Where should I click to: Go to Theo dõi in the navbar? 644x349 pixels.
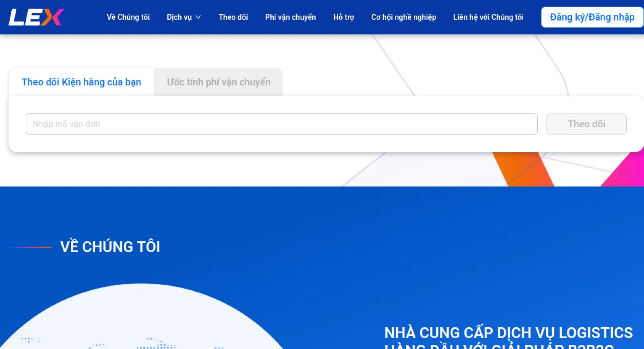pos(233,17)
